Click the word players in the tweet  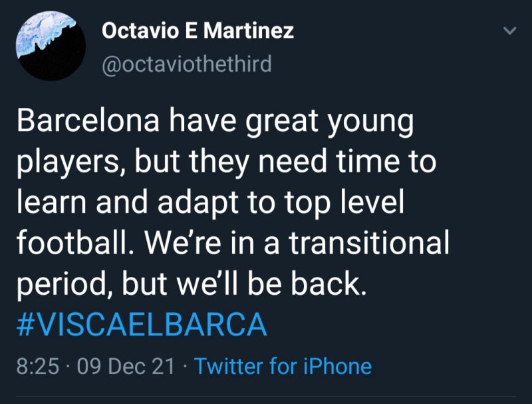pos(67,164)
